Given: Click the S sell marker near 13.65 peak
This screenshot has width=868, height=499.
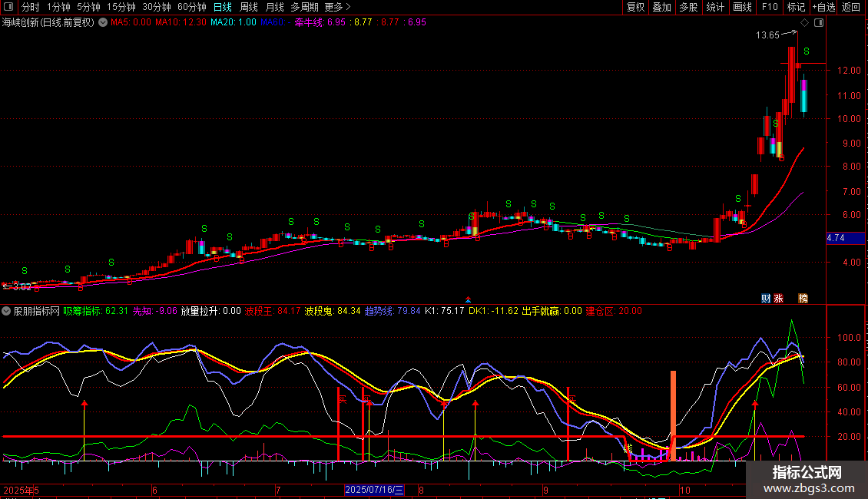Looking at the screenshot, I should 807,51.
